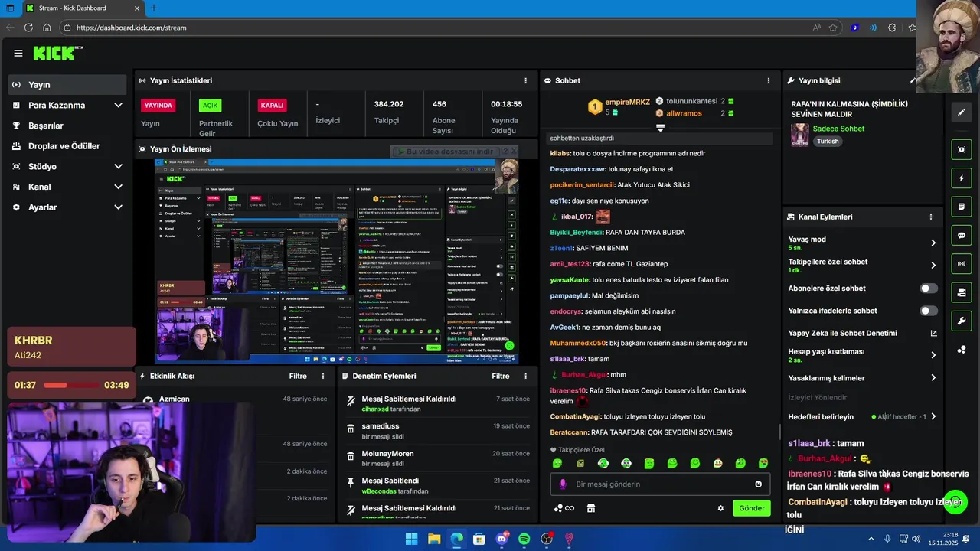Open Kanal Eylemleri three-dot options
This screenshot has width=980, height=551.
coord(931,217)
